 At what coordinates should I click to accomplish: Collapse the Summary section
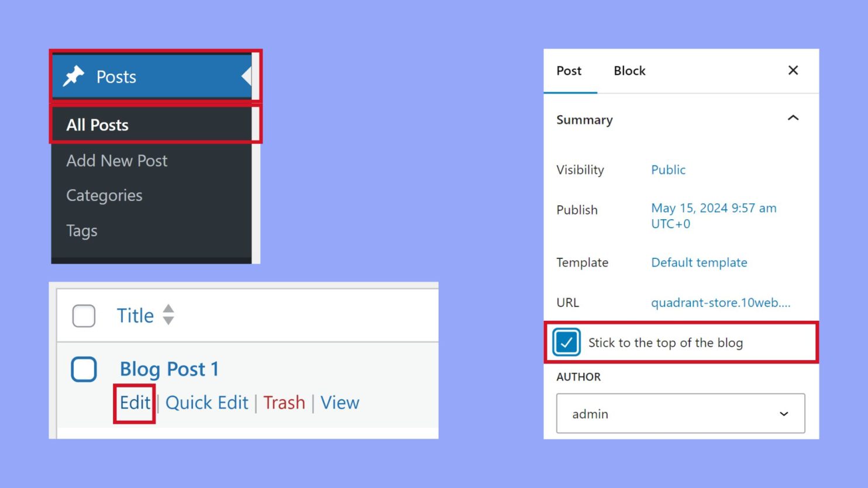tap(793, 118)
